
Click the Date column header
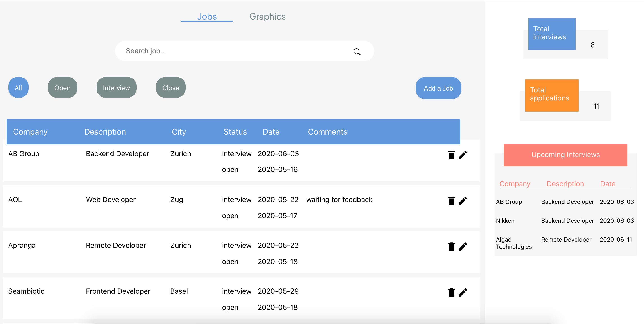(271, 132)
